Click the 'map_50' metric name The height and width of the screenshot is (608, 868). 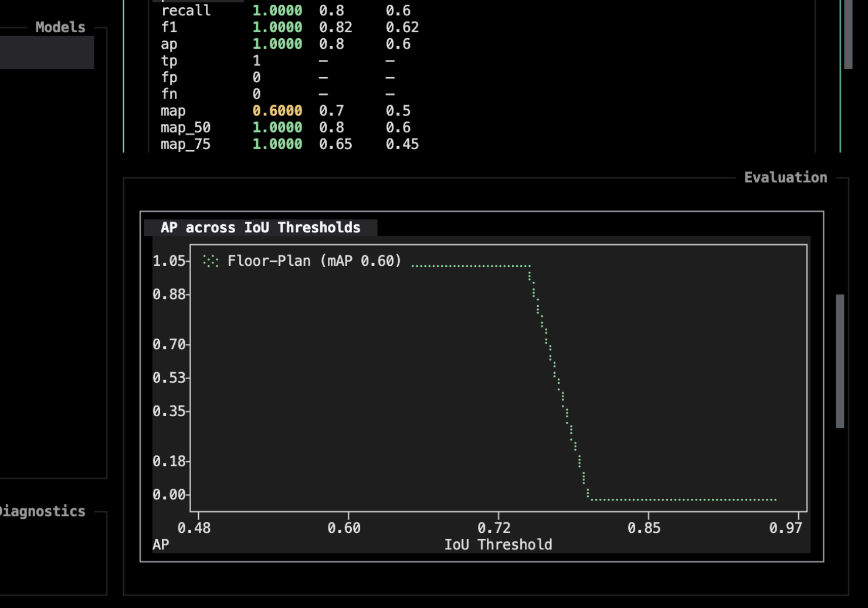186,127
